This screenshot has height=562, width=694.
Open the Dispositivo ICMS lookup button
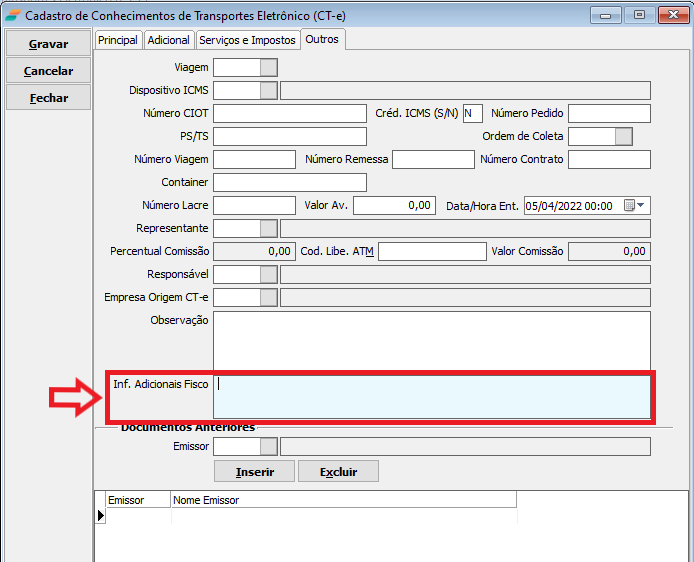(268, 91)
